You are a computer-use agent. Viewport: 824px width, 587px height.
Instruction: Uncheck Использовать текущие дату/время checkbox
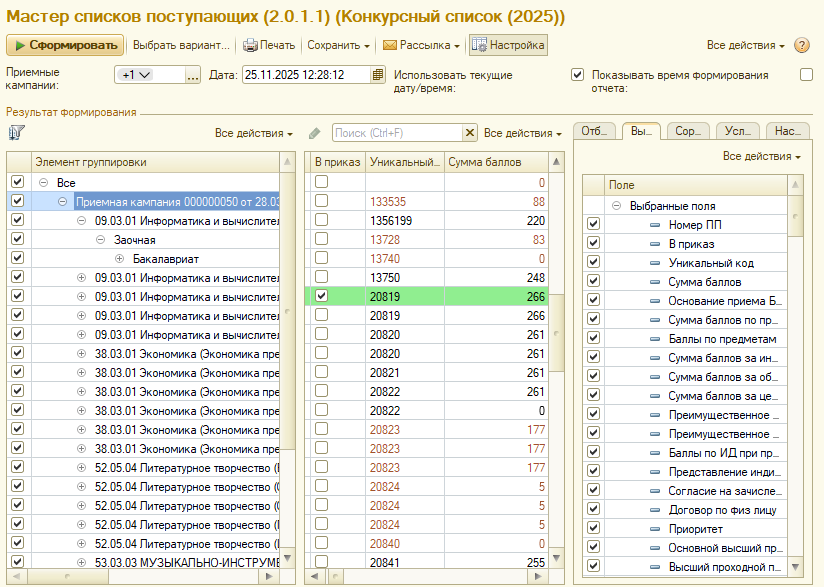(x=577, y=75)
